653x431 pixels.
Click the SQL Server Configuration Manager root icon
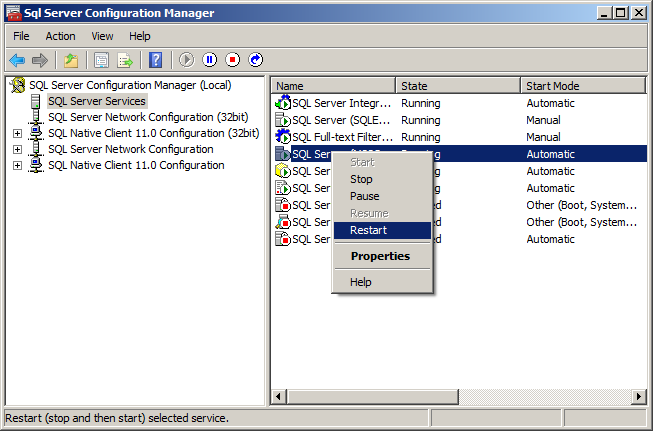(x=17, y=85)
